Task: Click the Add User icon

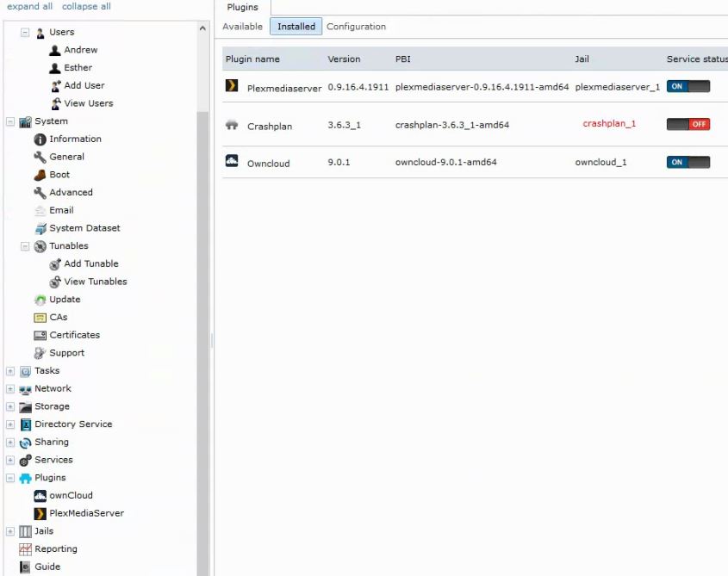Action: [x=56, y=86]
